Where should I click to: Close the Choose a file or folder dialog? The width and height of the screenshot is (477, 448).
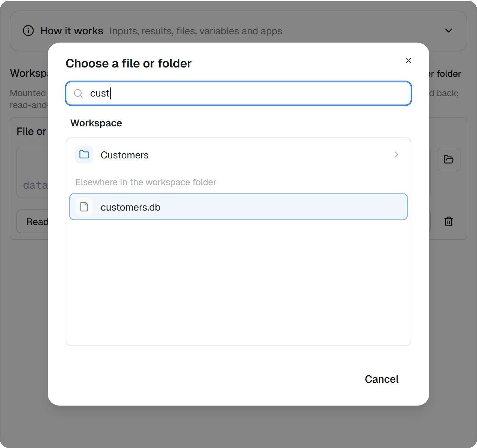pos(408,61)
